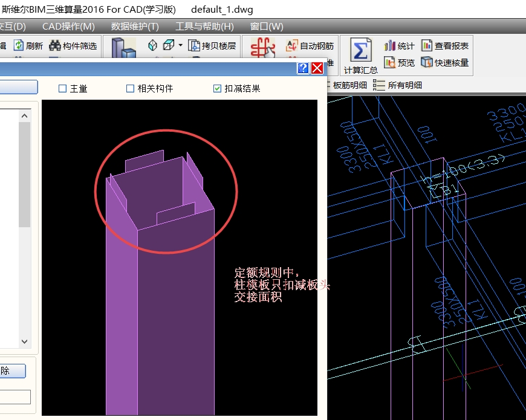Click the red rebar layout hand icon

(x=262, y=47)
